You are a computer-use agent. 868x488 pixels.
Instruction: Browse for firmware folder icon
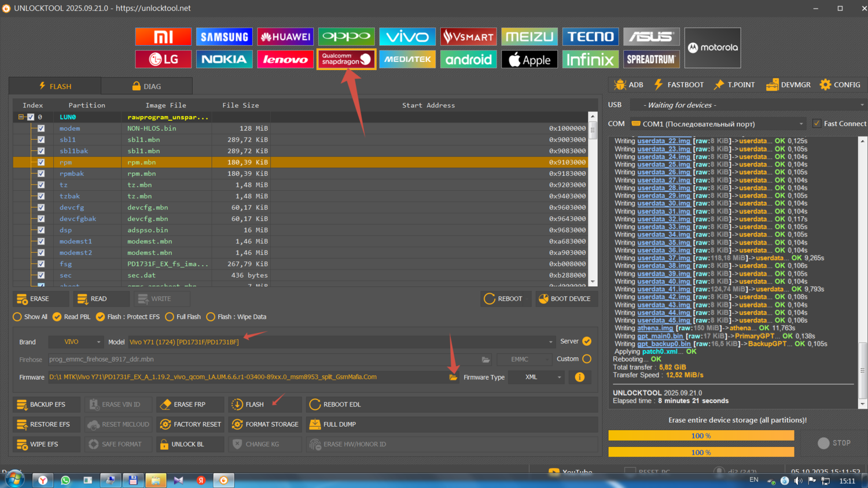tap(453, 377)
